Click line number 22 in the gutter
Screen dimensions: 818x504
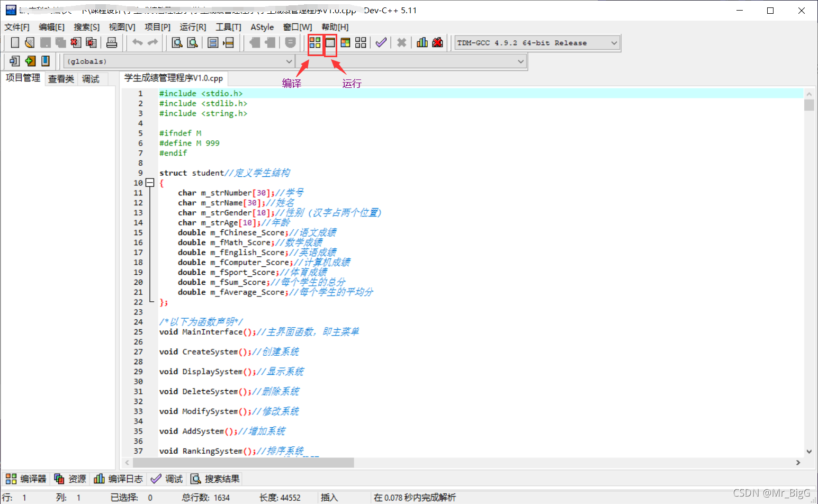pos(138,302)
